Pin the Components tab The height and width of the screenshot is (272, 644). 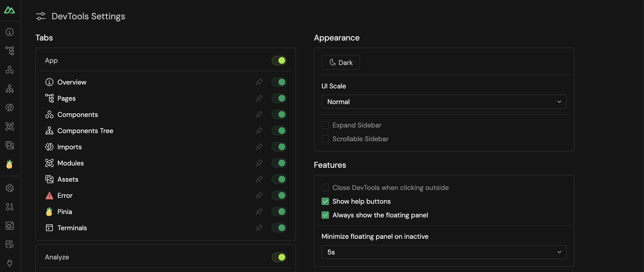click(259, 114)
